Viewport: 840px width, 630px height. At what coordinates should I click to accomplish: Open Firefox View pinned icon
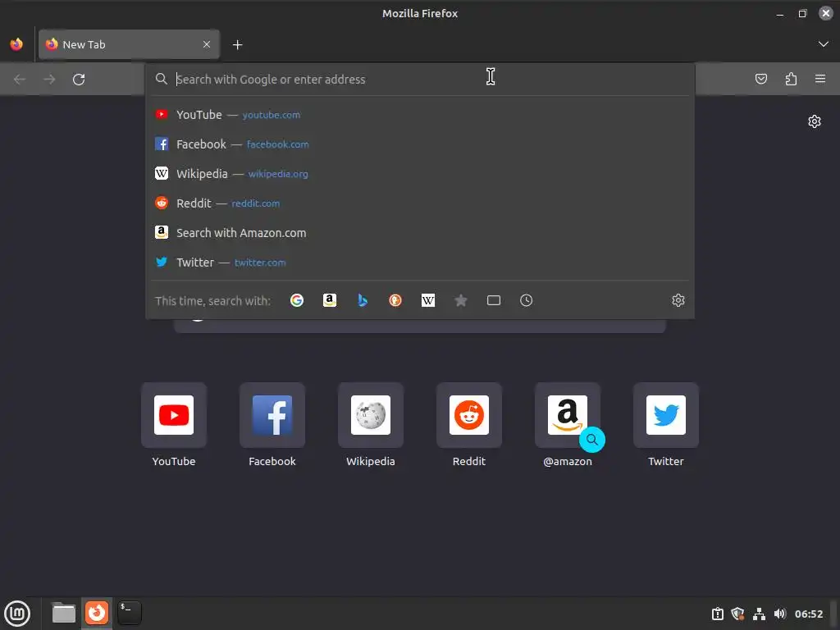tap(16, 44)
